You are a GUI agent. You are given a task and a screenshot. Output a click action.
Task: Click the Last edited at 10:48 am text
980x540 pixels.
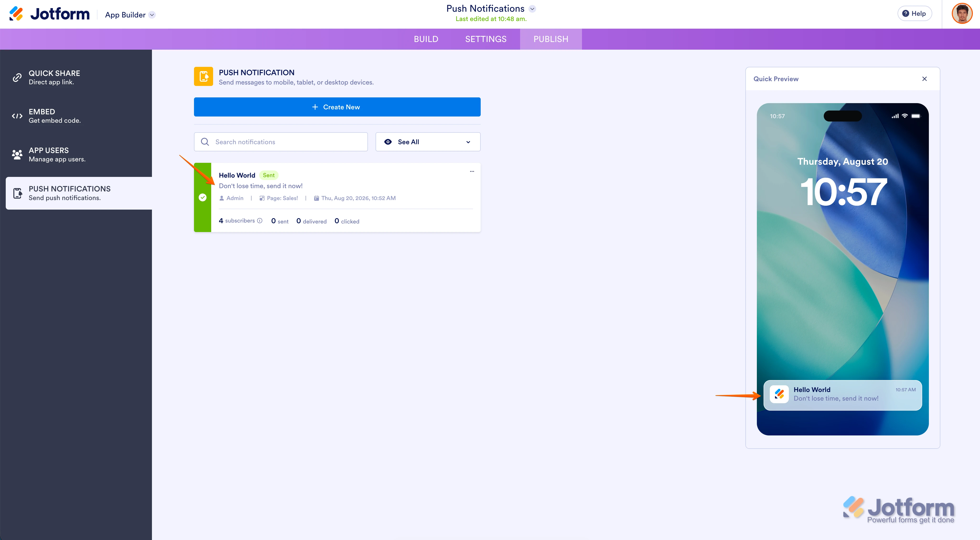tap(491, 19)
